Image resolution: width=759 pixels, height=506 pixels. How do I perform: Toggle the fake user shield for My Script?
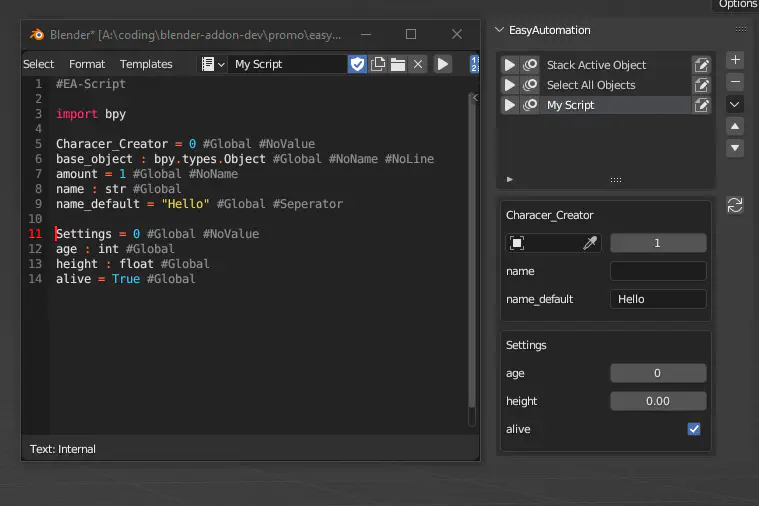[357, 64]
